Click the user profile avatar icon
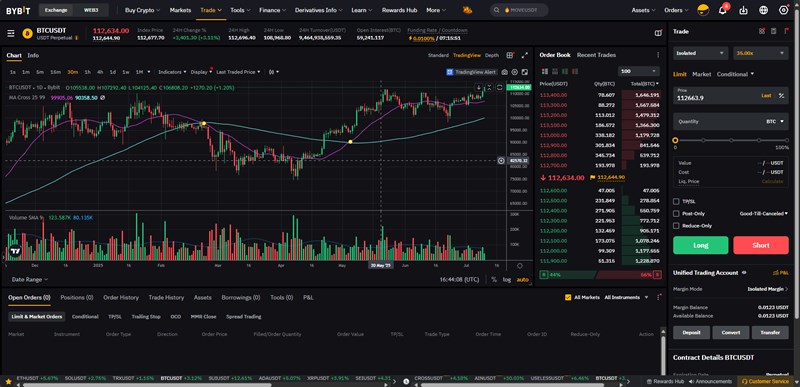The image size is (800, 387). click(704, 10)
